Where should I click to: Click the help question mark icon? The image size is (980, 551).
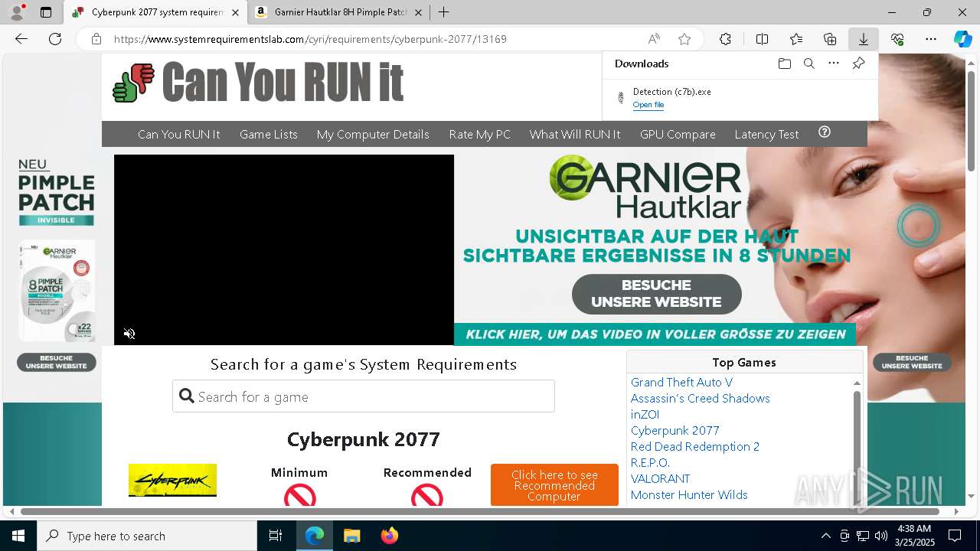tap(825, 132)
